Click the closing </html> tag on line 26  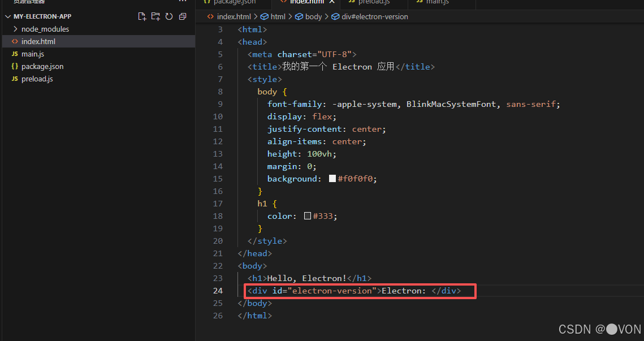pyautogui.click(x=254, y=316)
